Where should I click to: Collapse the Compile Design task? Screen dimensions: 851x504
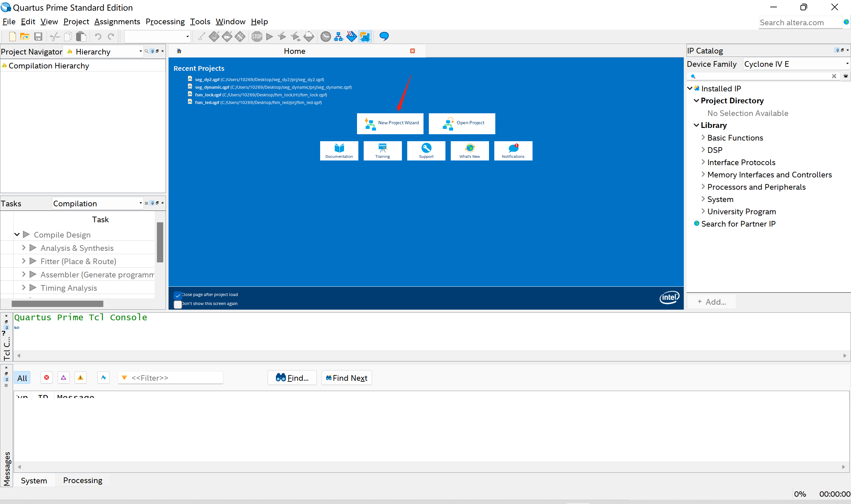pos(17,235)
